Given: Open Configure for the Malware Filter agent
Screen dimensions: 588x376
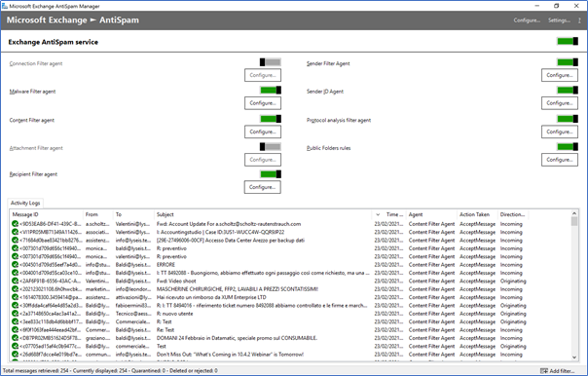Looking at the screenshot, I should click(263, 103).
